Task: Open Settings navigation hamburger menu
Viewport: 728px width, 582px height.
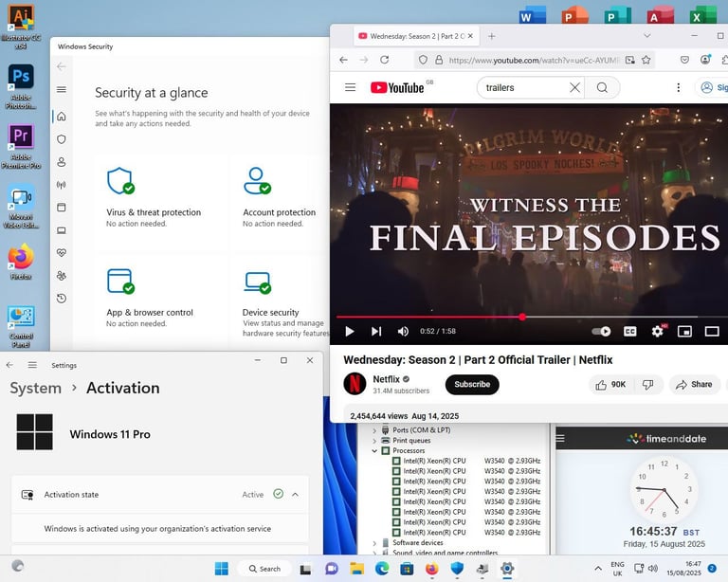Action: [32, 365]
